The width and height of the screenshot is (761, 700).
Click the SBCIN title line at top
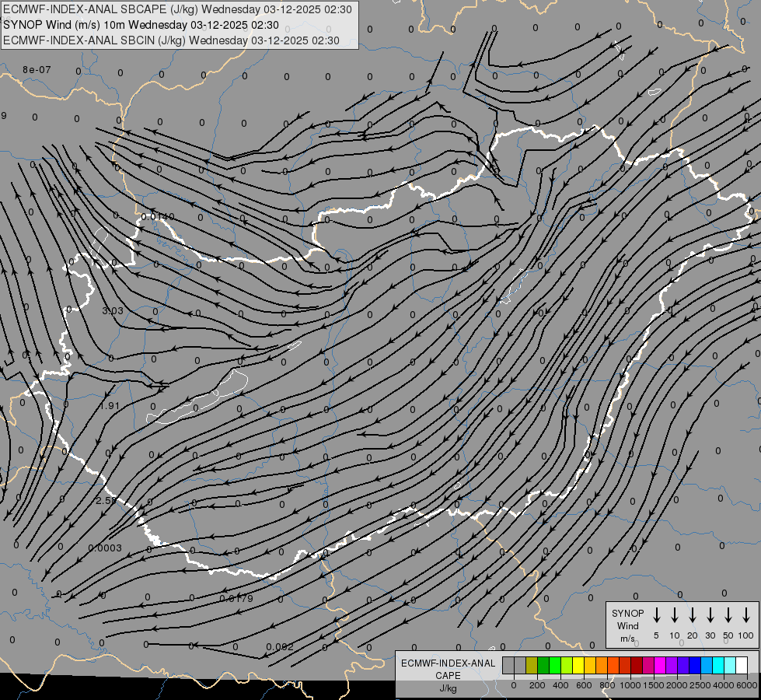tap(171, 40)
